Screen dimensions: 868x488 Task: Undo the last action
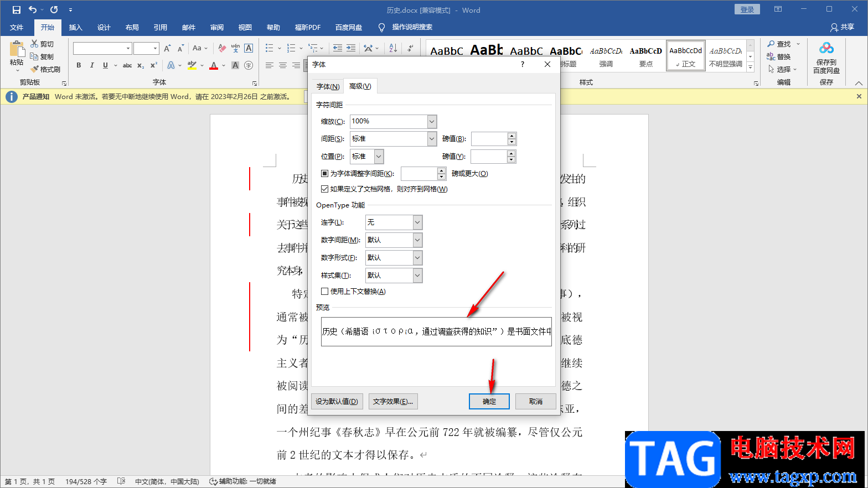[x=33, y=10]
